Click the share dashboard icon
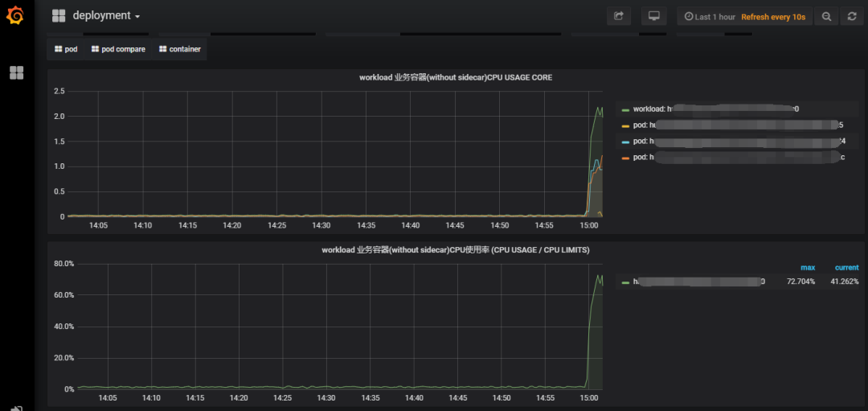This screenshot has width=868, height=411. (619, 16)
